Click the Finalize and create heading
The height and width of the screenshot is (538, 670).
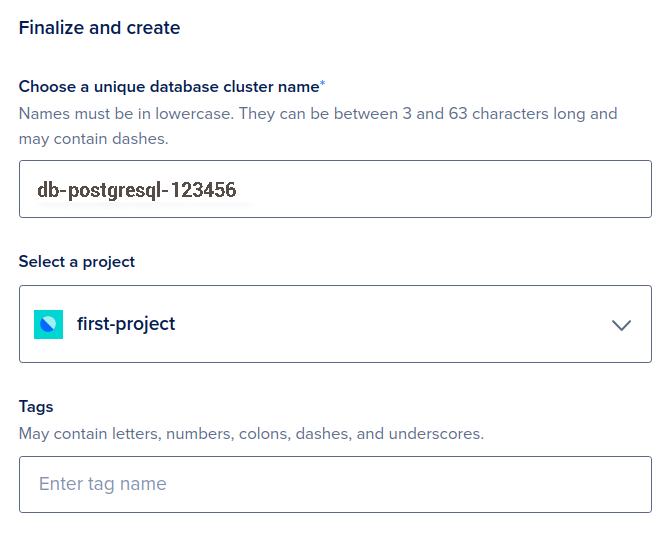click(99, 28)
